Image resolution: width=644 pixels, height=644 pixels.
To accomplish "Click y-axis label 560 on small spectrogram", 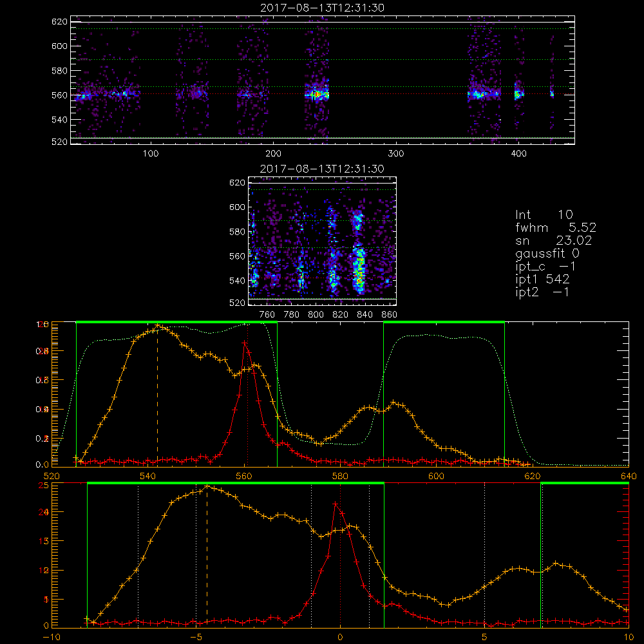I will (237, 256).
